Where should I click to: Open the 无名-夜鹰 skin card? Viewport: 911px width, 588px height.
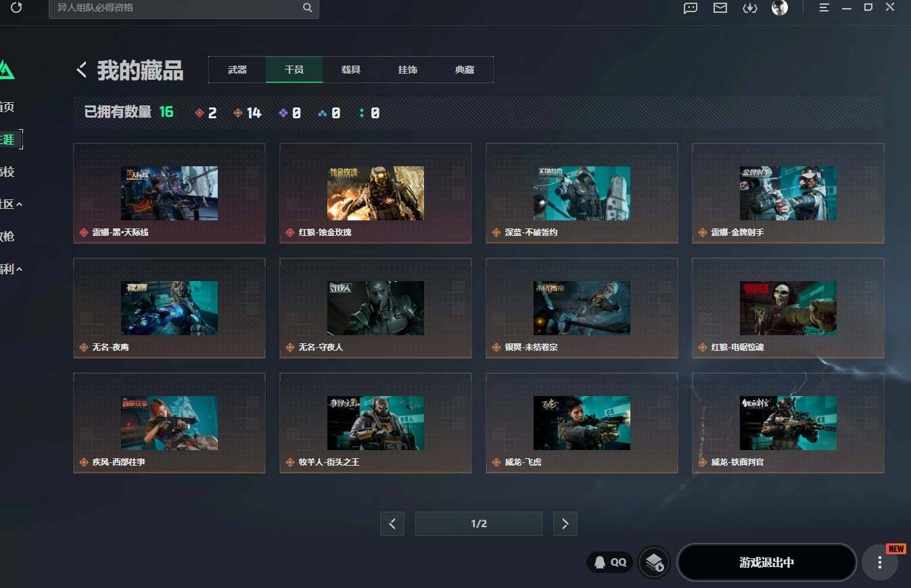pos(169,308)
